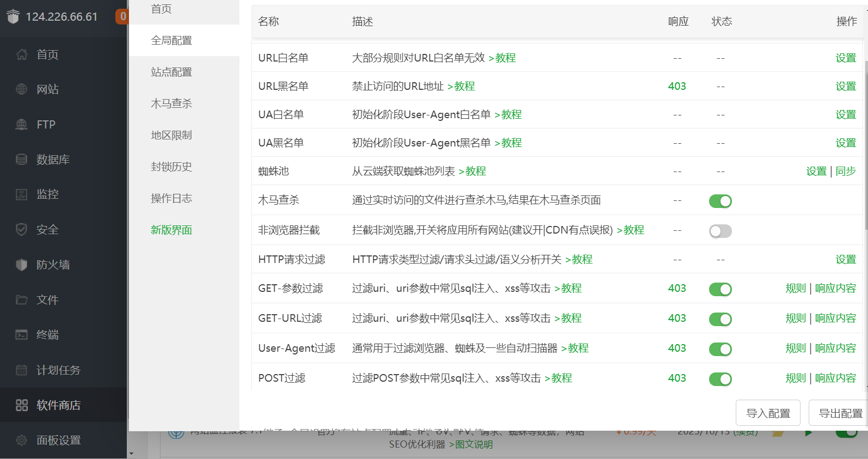Click the 导入配置 button
The width and height of the screenshot is (868, 459).
point(768,413)
